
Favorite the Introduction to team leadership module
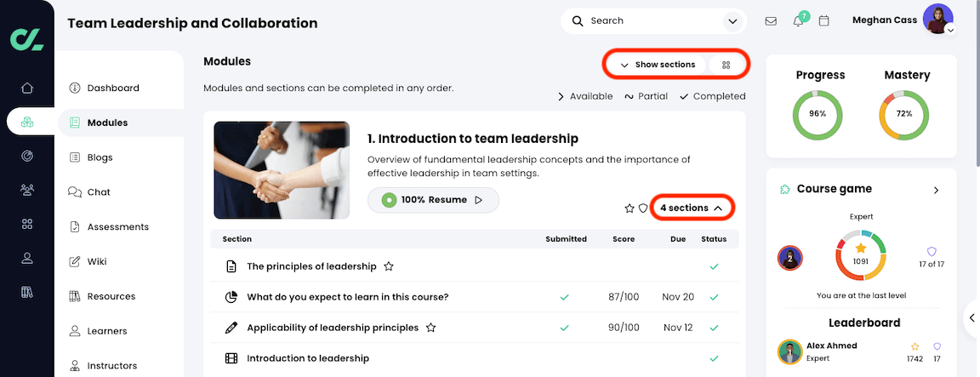(x=630, y=208)
